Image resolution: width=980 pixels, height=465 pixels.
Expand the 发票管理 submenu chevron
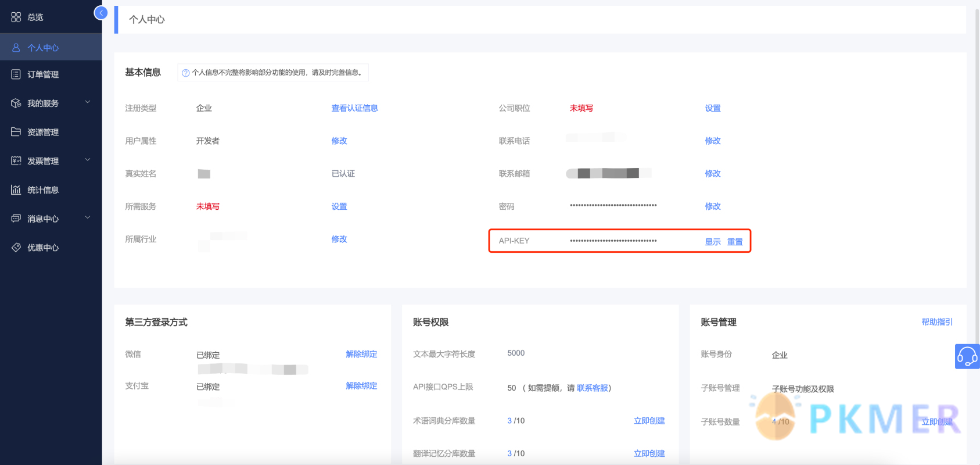click(88, 160)
